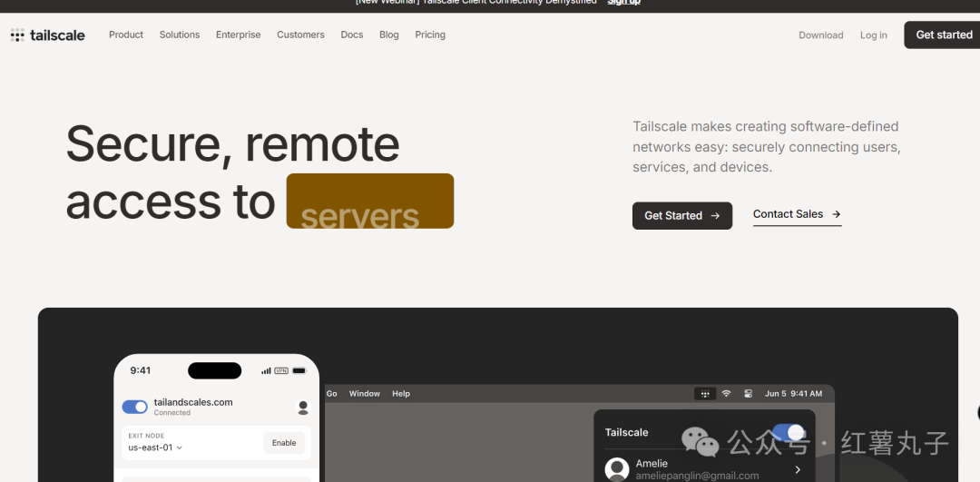The width and height of the screenshot is (980, 482).
Task: Click the phone VPN status icon
Action: tap(281, 370)
